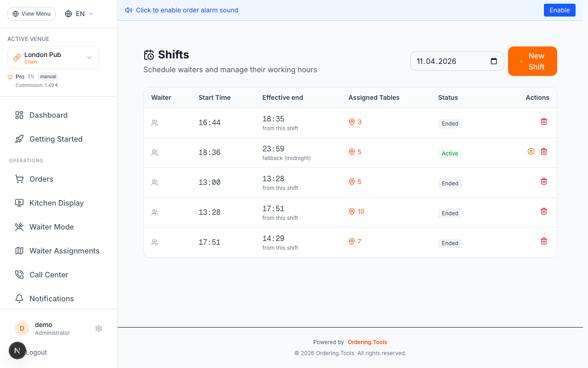Click the calendar picker icon in date field
This screenshot has height=368, width=588.
494,61
